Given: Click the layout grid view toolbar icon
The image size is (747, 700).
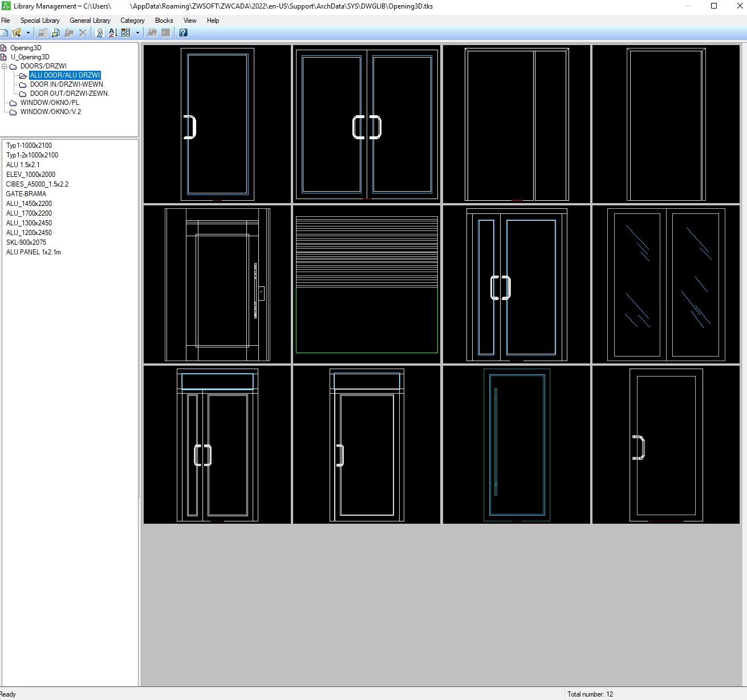Looking at the screenshot, I should coord(126,33).
